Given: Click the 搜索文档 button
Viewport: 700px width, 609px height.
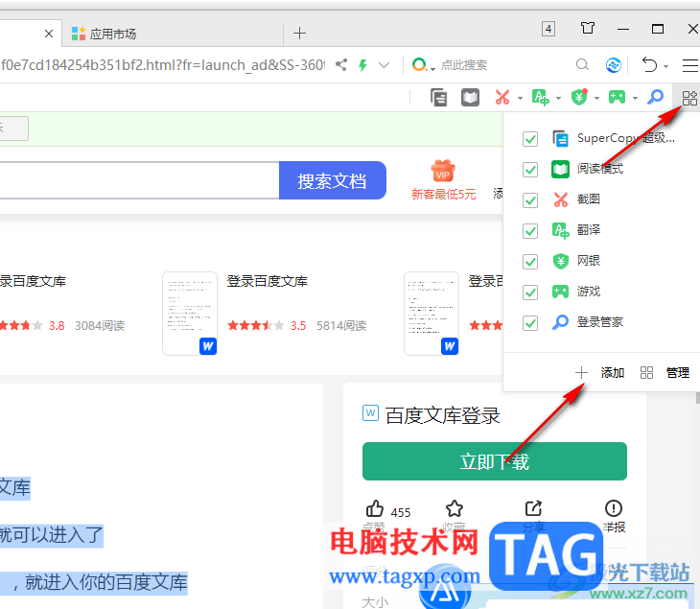Looking at the screenshot, I should (332, 180).
